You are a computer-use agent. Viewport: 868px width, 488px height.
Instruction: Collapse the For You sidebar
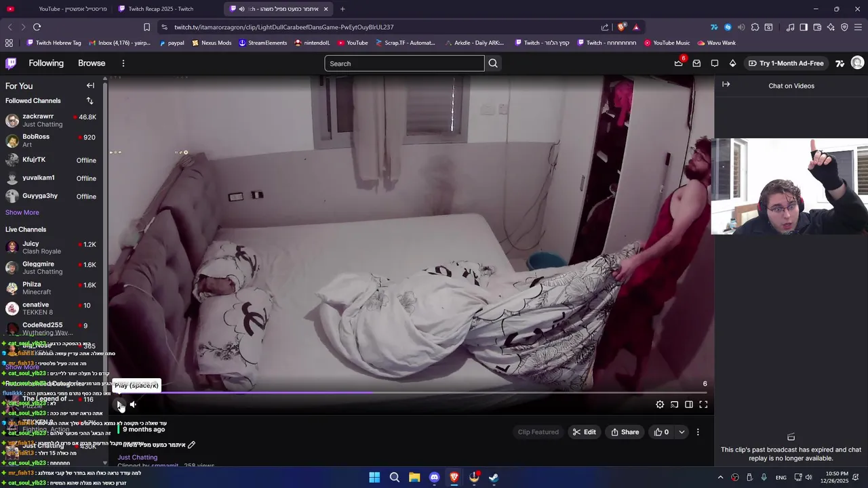(x=90, y=85)
